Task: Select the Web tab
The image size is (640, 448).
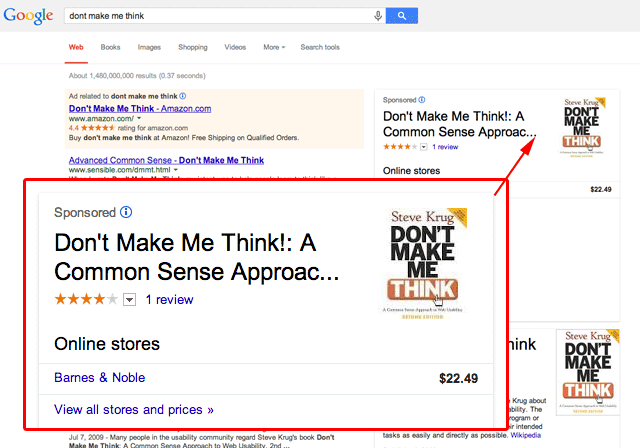Action: point(76,47)
